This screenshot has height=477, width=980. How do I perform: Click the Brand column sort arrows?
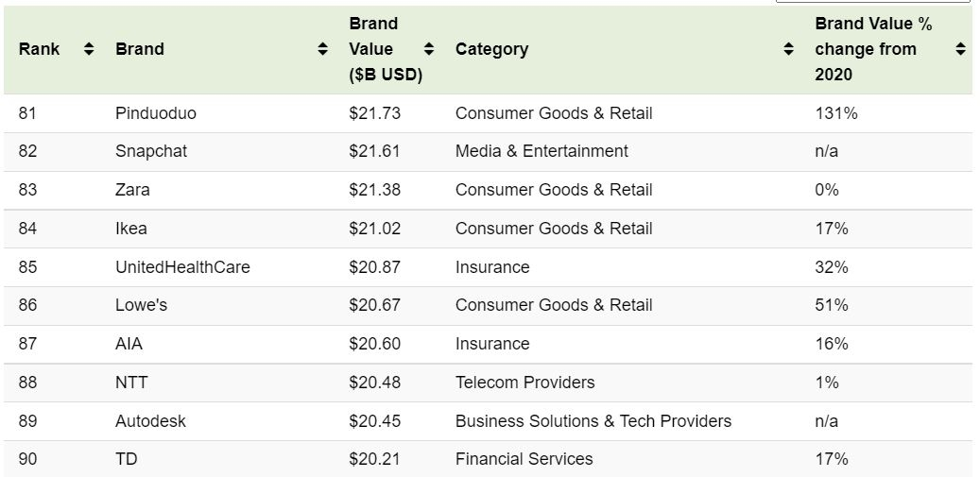coord(322,49)
